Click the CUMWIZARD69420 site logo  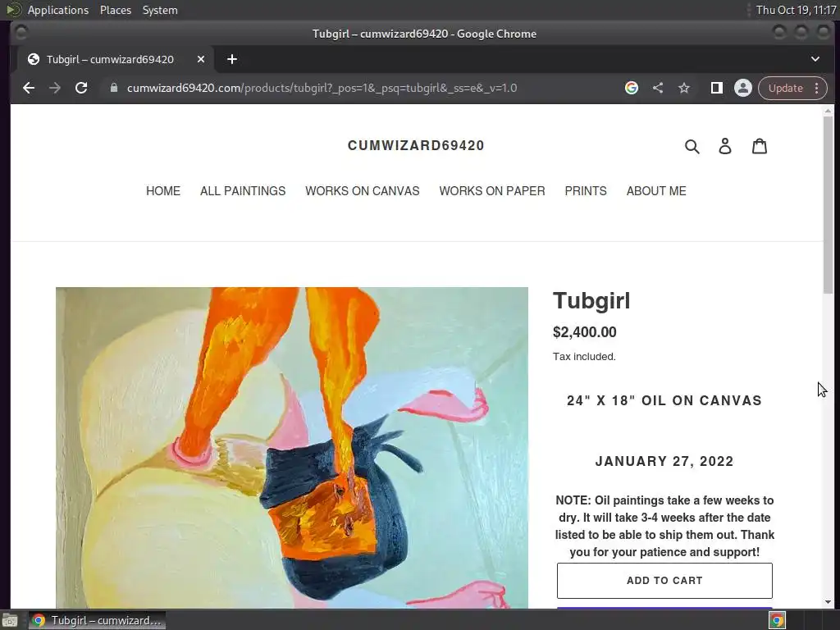pos(416,146)
